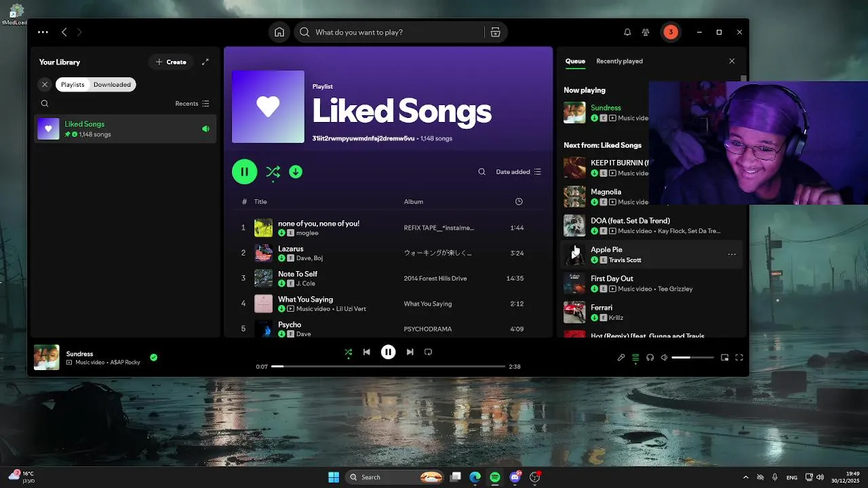The height and width of the screenshot is (488, 868).
Task: Remove Sundress from Liked Songs checkmark
Action: pyautogui.click(x=154, y=357)
